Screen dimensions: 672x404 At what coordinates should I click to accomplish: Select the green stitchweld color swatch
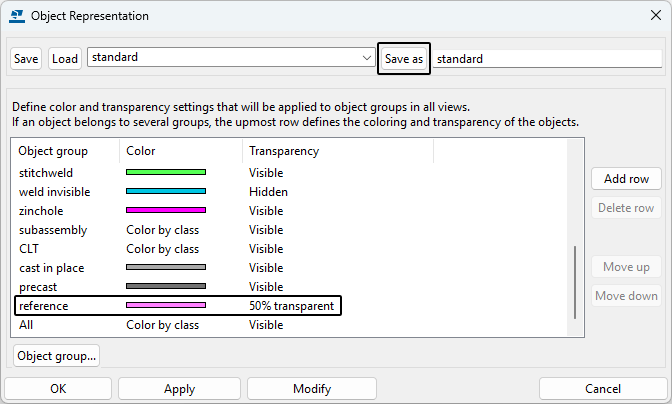165,173
